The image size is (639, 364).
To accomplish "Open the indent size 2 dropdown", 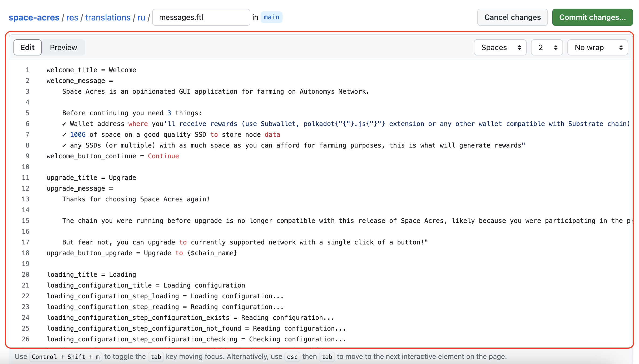I will click(x=547, y=47).
